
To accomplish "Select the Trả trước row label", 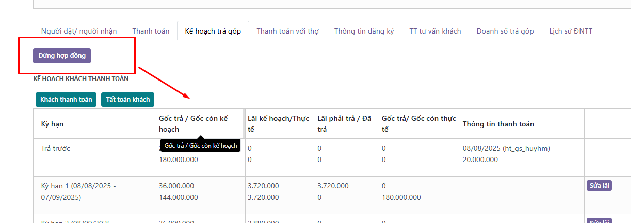I will (x=55, y=148).
